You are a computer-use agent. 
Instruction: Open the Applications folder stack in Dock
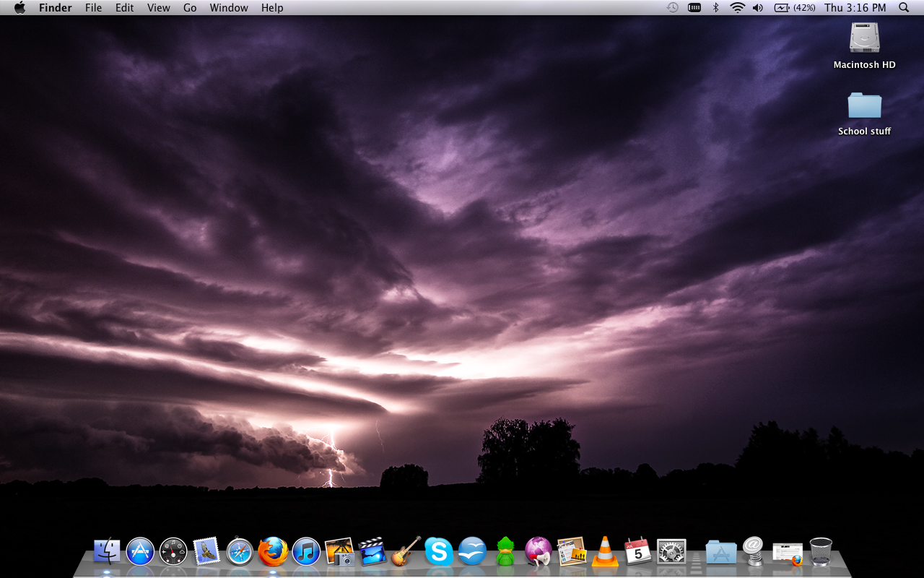pyautogui.click(x=721, y=552)
